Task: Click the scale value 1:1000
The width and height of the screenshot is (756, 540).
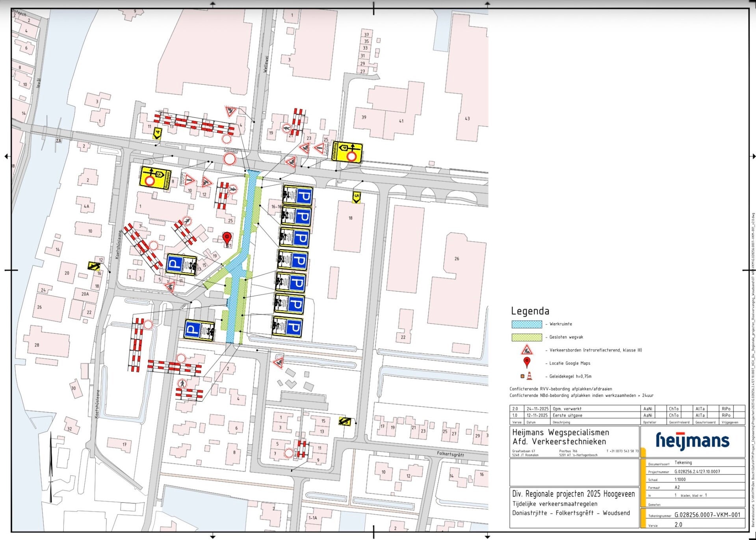Action: [x=680, y=480]
